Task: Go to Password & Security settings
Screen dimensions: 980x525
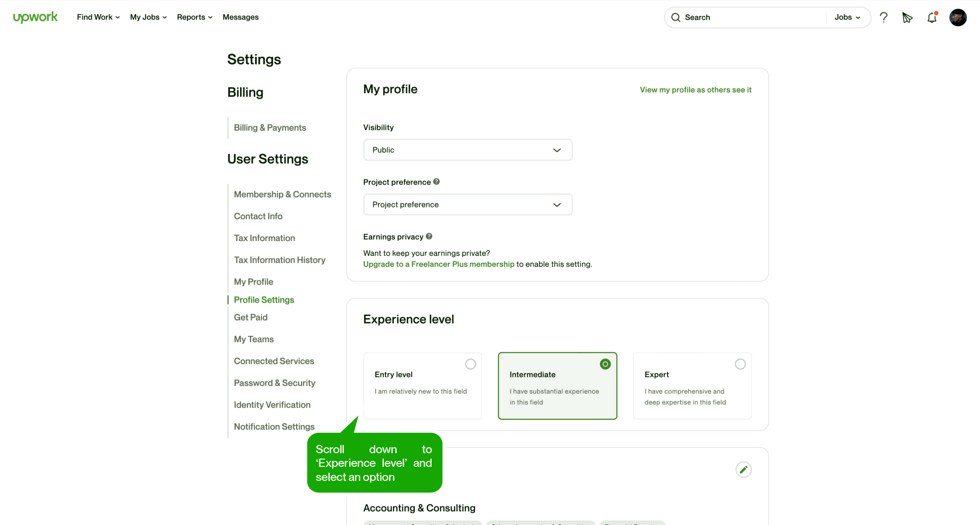Action: tap(274, 383)
